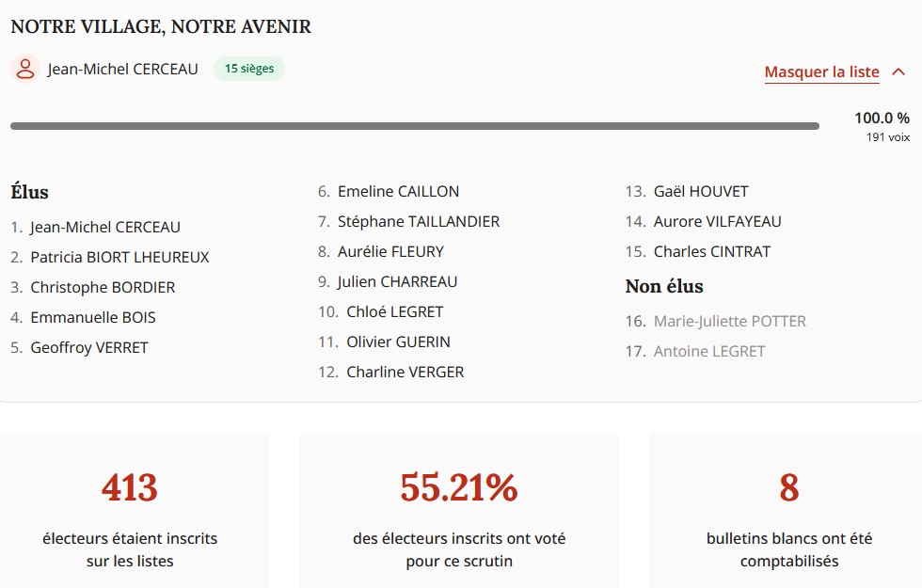
Task: Select Stéphane TAILLANDIER from elected members
Action: 419,221
